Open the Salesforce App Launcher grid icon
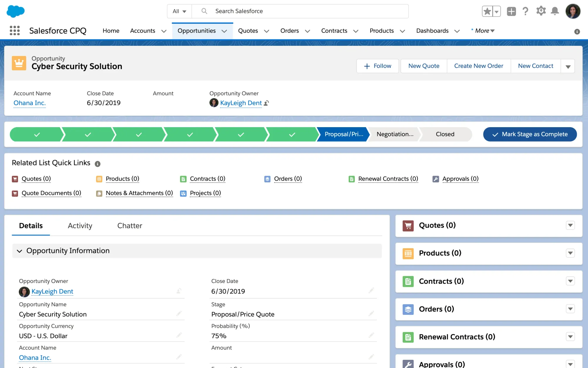 15,31
